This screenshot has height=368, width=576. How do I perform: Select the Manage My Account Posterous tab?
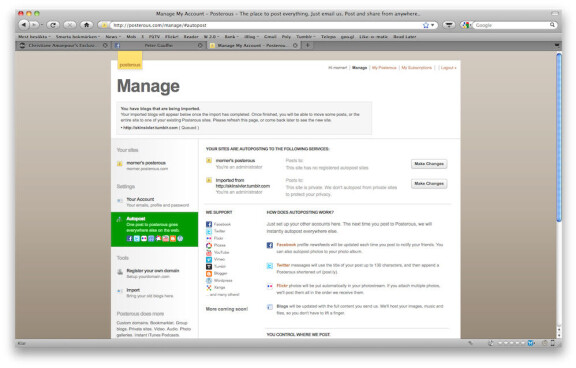click(253, 46)
